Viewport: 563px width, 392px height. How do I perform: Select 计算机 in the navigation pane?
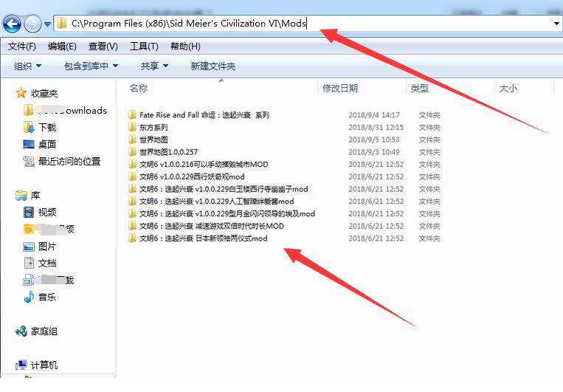(44, 365)
